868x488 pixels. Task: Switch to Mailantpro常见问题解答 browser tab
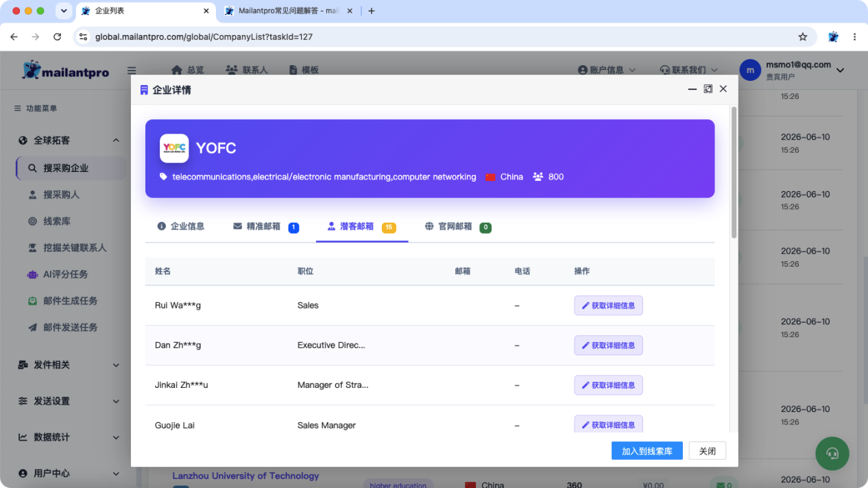click(289, 11)
